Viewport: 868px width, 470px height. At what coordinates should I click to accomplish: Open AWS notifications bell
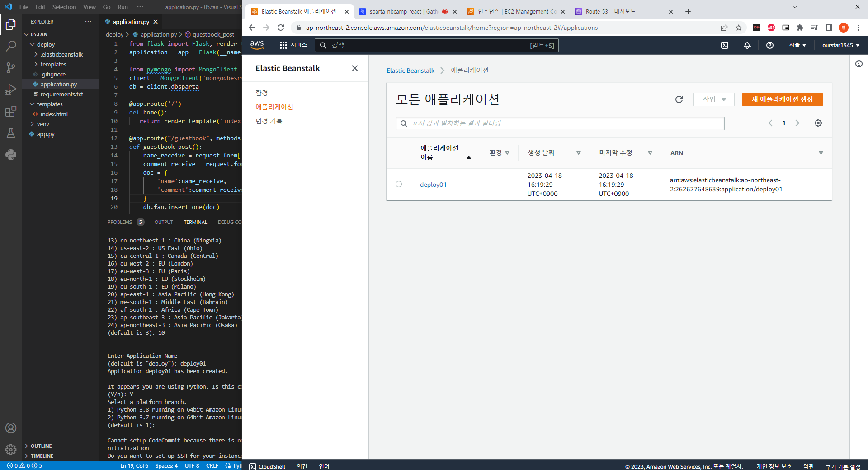747,45
